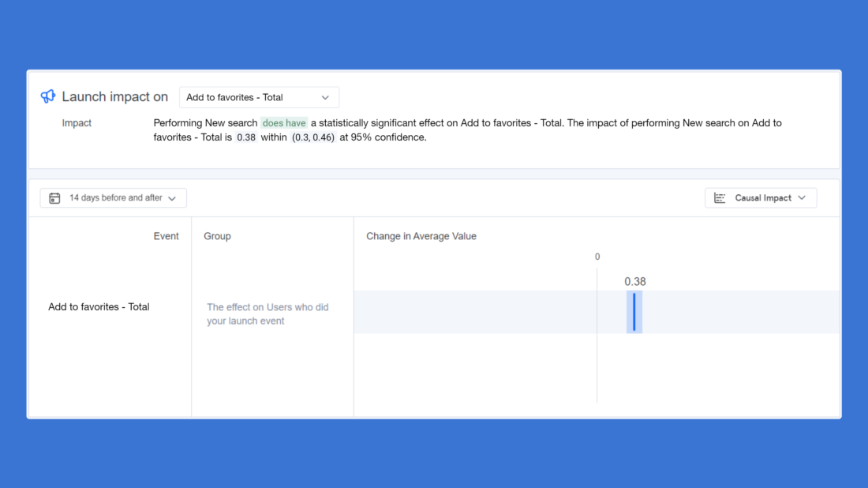Click the Group column header
Image resolution: width=868 pixels, height=488 pixels.
coord(217,235)
